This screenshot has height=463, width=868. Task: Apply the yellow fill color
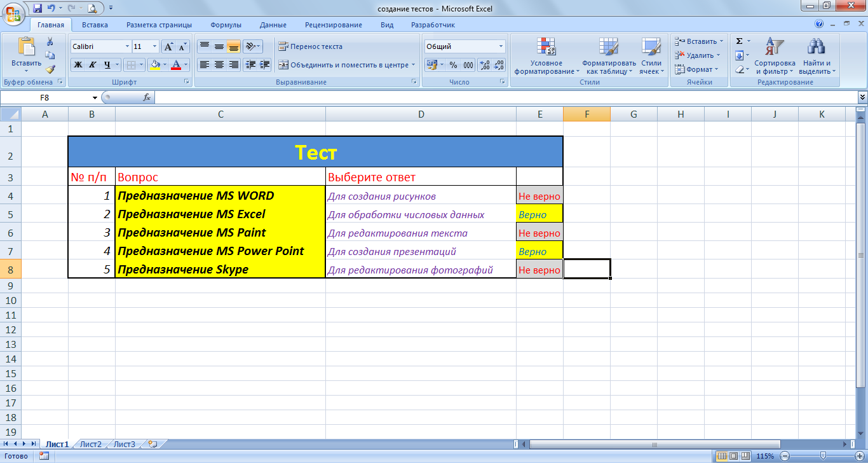(x=154, y=64)
